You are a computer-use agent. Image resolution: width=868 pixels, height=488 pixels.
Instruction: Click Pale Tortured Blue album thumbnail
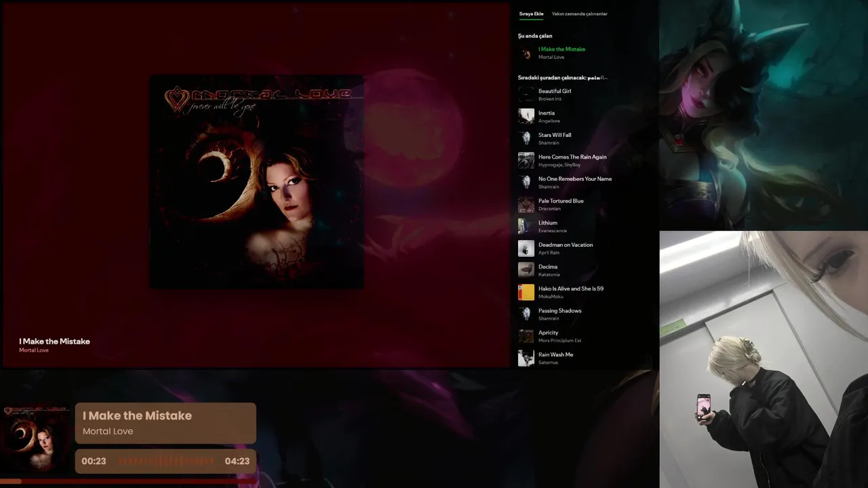click(x=526, y=205)
